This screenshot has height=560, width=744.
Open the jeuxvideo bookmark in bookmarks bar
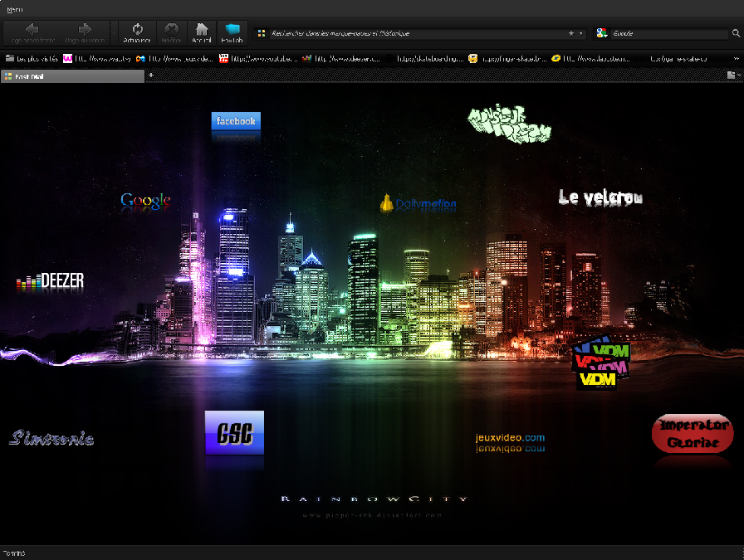coord(174,58)
